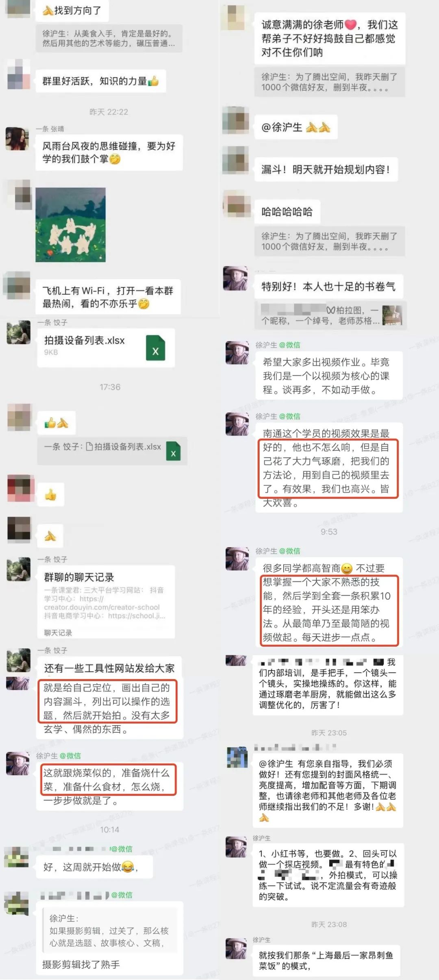Click the message about 上海最后一家昂刺鱼菜饭
The image size is (439, 980).
(x=326, y=960)
